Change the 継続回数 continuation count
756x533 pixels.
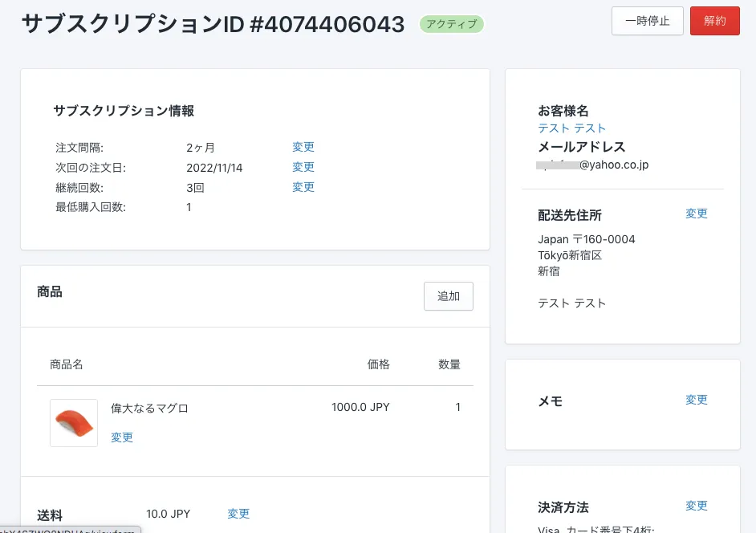coord(303,187)
